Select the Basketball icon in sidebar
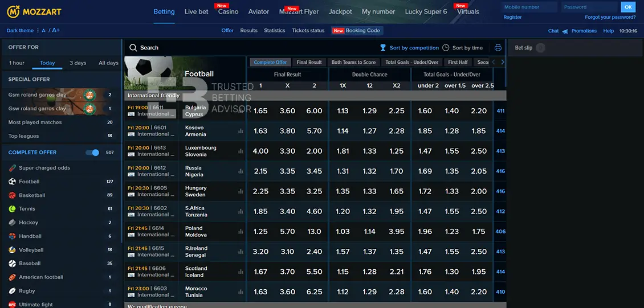 12,195
